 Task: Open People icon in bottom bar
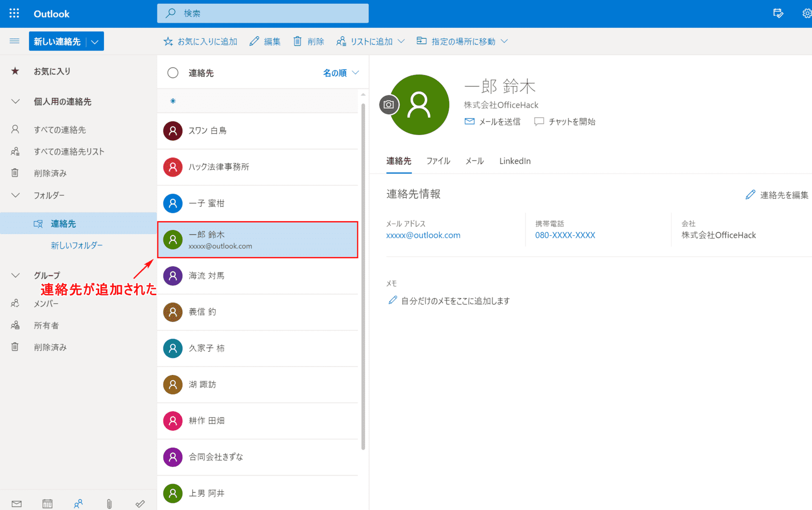click(x=78, y=504)
